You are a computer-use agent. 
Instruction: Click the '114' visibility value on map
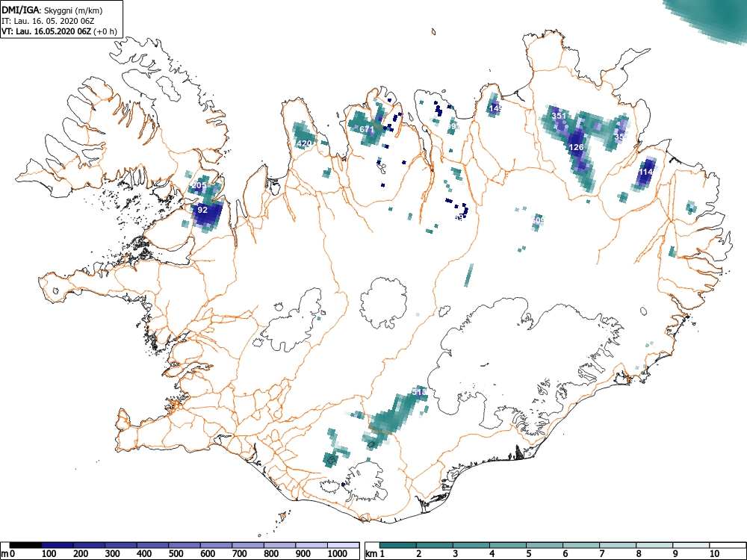pyautogui.click(x=646, y=172)
